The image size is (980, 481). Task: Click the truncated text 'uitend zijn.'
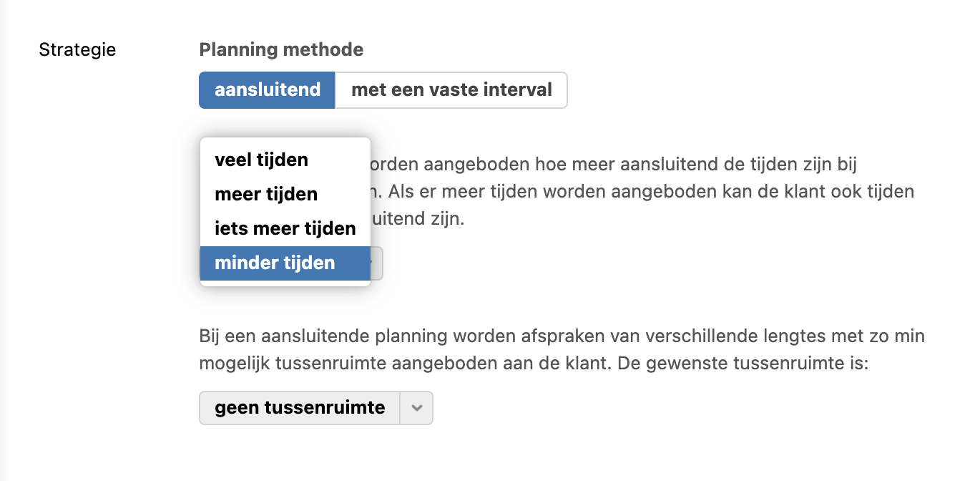click(x=418, y=219)
